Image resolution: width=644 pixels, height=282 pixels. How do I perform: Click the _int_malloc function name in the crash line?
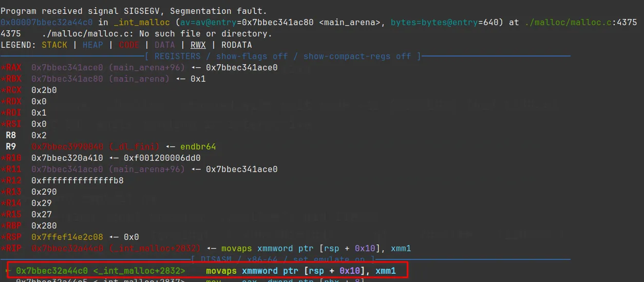(142, 22)
